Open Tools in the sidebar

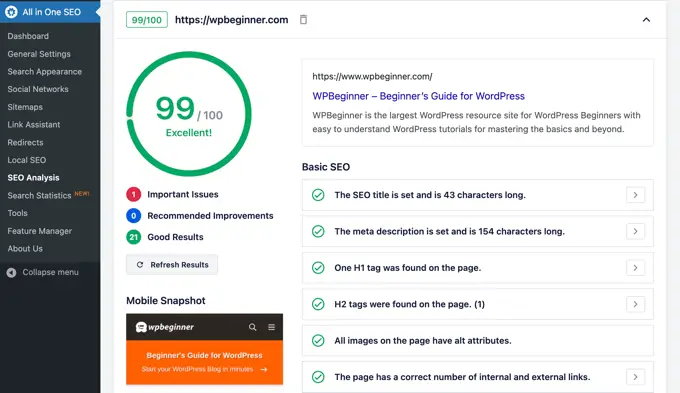tap(17, 213)
